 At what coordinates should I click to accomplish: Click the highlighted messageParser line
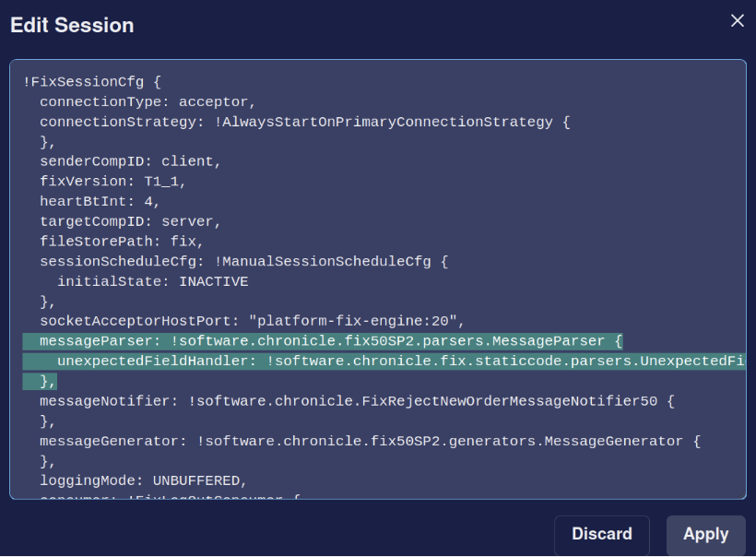click(x=323, y=341)
